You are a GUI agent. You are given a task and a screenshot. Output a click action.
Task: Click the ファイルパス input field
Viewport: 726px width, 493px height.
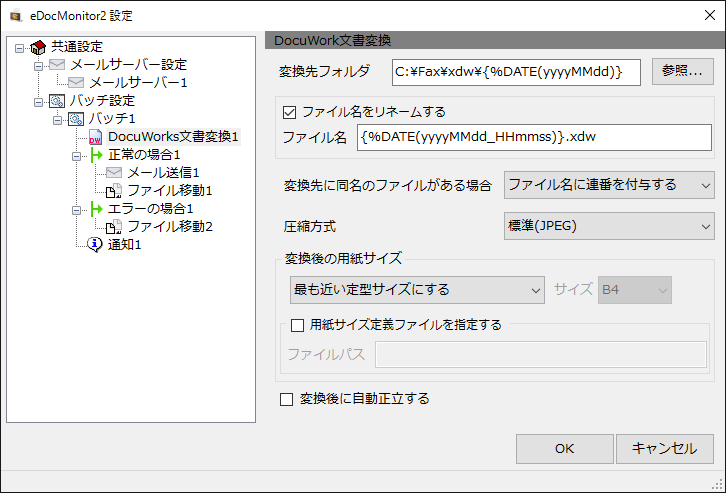point(541,355)
